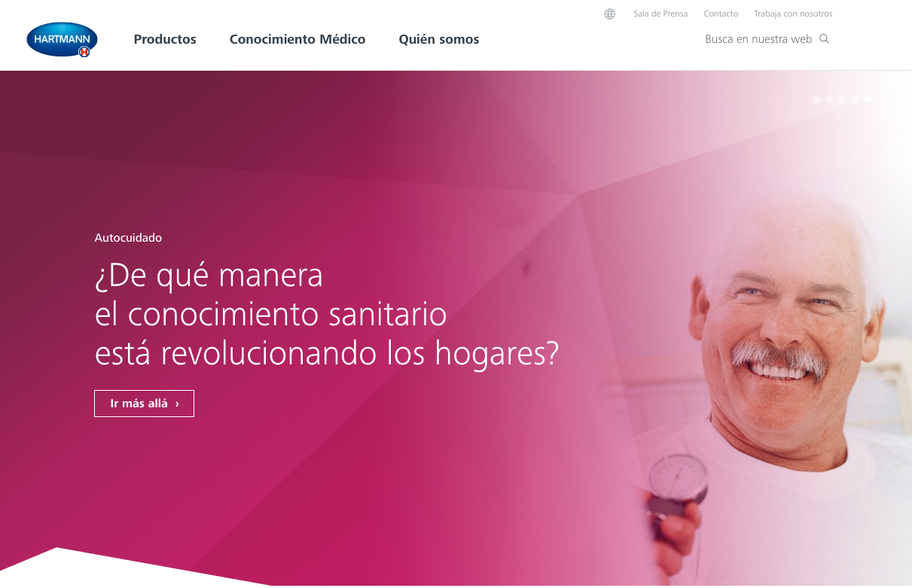Screen dimensions: 912x588
Task: Open the globe language selector
Action: pos(610,14)
